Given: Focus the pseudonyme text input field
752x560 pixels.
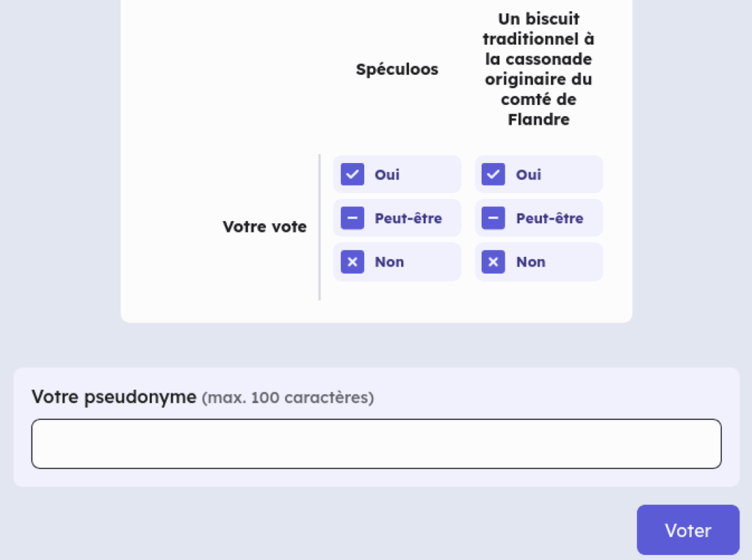Looking at the screenshot, I should click(376, 444).
